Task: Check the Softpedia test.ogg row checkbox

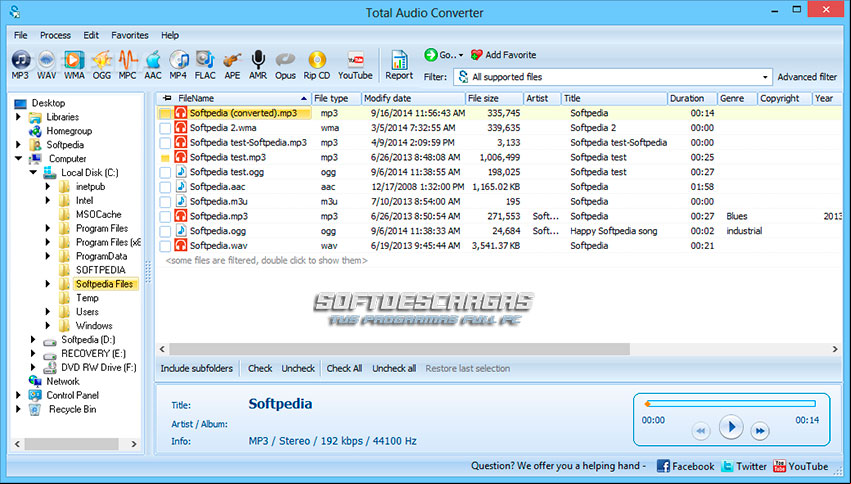Action: click(165, 173)
